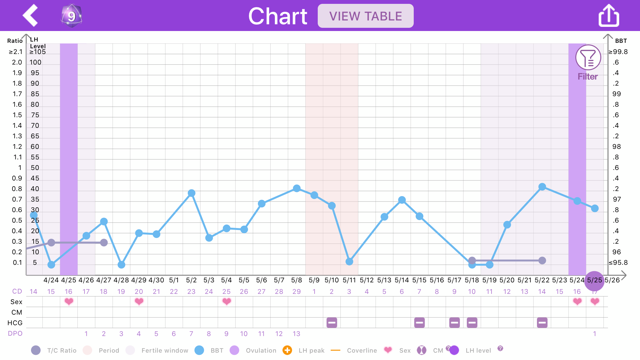Viewport: 640px width, 360px height.
Task: Click the Period legend pink swatch
Action: (x=87, y=350)
